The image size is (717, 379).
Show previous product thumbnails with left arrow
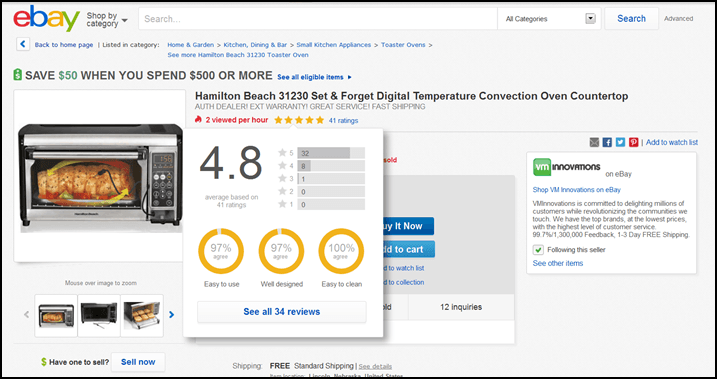coord(27,315)
